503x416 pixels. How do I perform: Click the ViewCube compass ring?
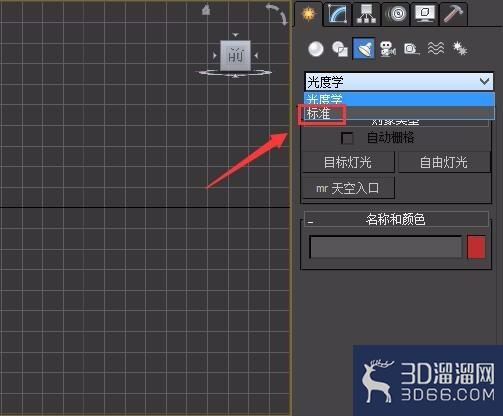pyautogui.click(x=235, y=73)
